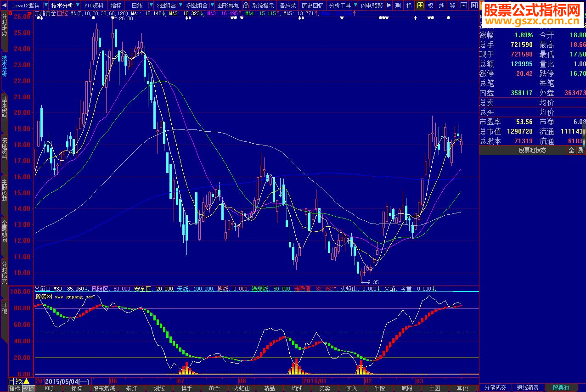Click the 日线 label with yellow triangle

(x=19, y=381)
